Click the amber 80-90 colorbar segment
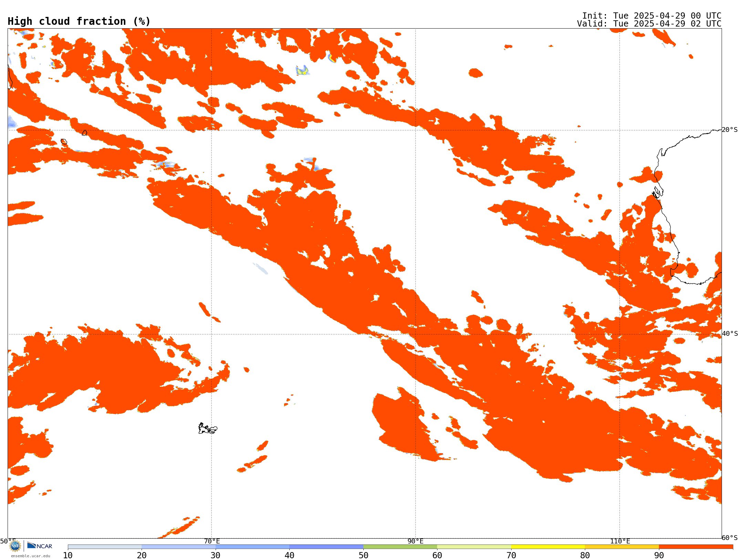Image resolution: width=744 pixels, height=560 pixels. click(622, 547)
